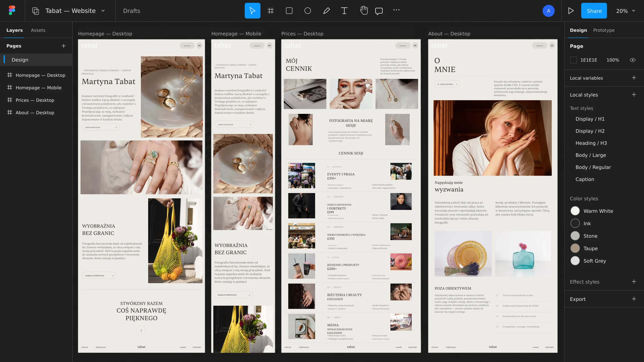Select the Homepage — Desktop layer
The image size is (644, 362).
coord(36,75)
